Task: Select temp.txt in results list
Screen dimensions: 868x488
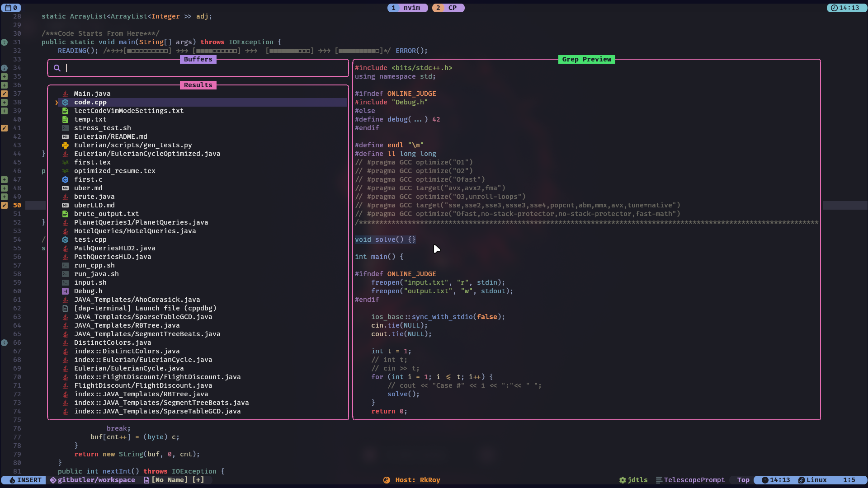Action: point(90,120)
